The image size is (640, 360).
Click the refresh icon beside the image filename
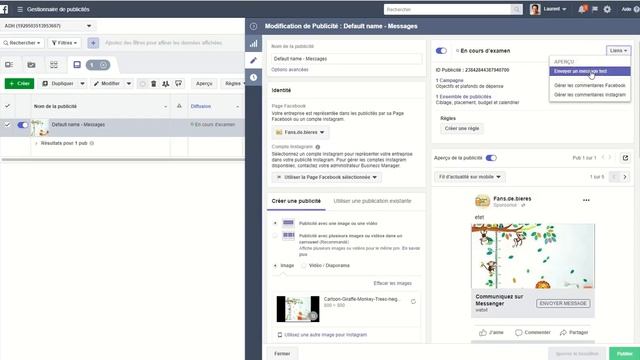click(413, 302)
